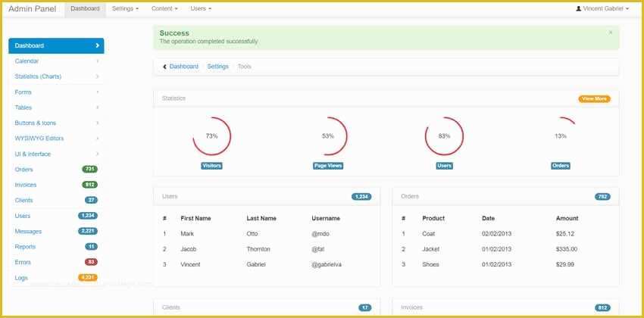Image resolution: width=644 pixels, height=318 pixels.
Task: Open the Content dropdown in top navbar
Action: [x=164, y=8]
